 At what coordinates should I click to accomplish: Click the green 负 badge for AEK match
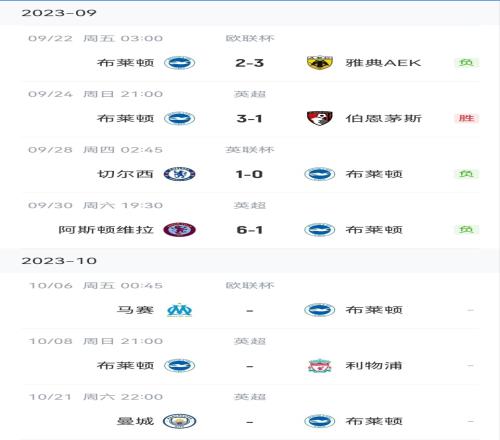click(x=466, y=62)
